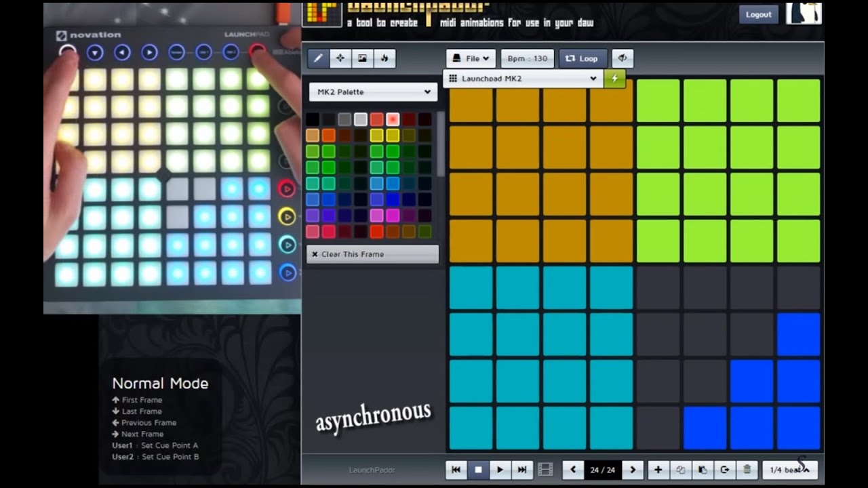Paste frame with clipboard icon
Viewport: 868px width, 488px height.
703,470
